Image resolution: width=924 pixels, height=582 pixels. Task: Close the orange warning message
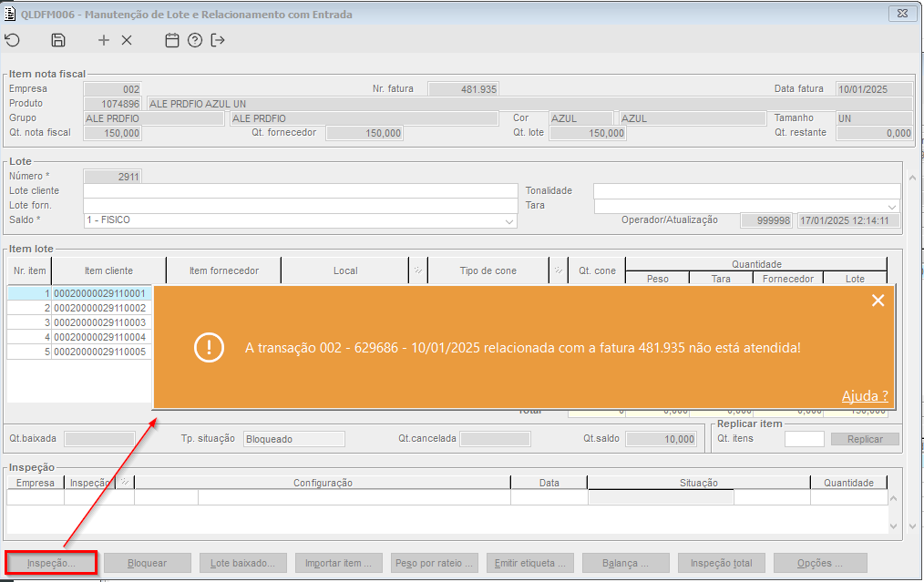click(878, 301)
